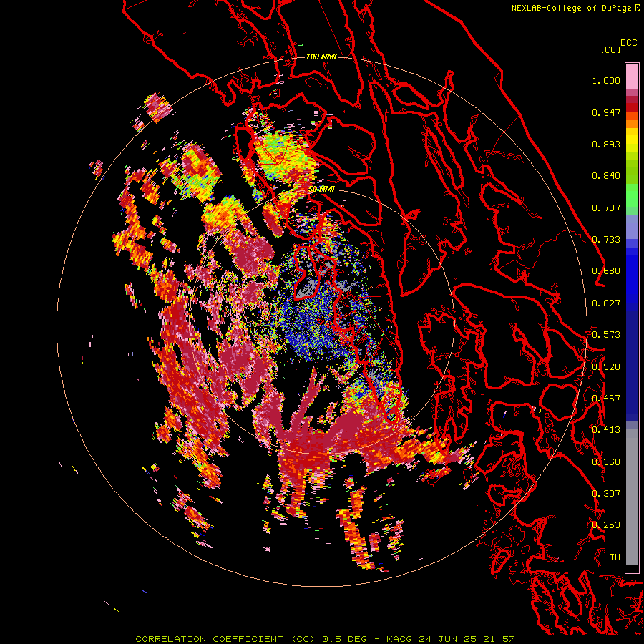Click the 50 NMI range ring label
The width and height of the screenshot is (644, 644).
(321, 190)
